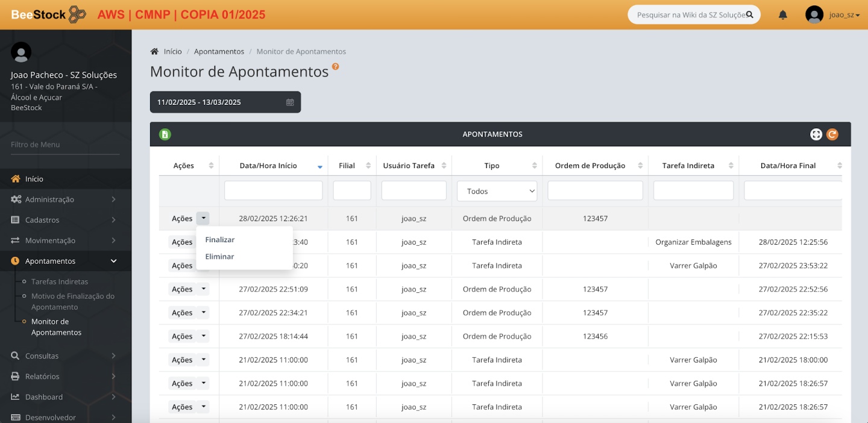This screenshot has width=868, height=423.
Task: Open Motivo de Finalização do Apontamento
Action: pyautogui.click(x=72, y=301)
